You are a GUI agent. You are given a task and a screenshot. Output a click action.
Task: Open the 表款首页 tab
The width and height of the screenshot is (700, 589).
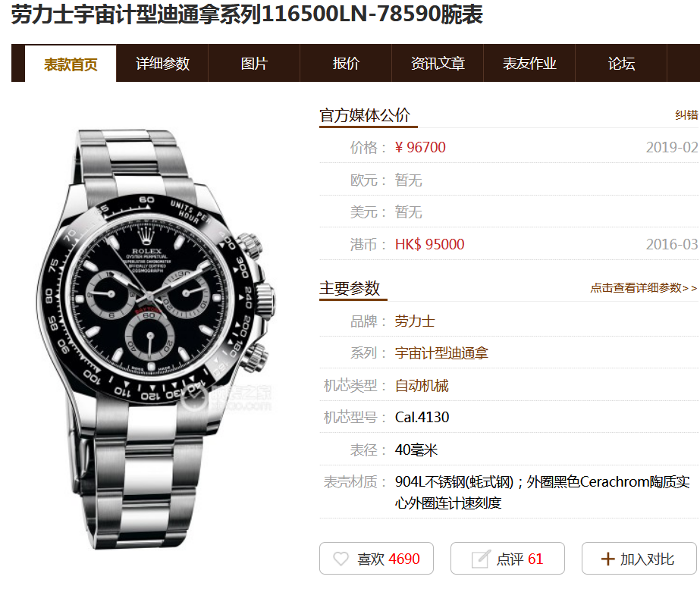pyautogui.click(x=71, y=64)
